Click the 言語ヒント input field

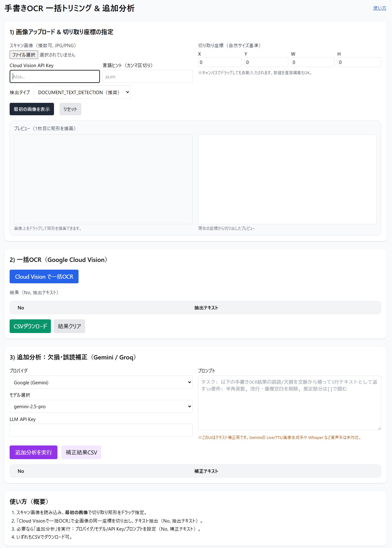point(147,76)
